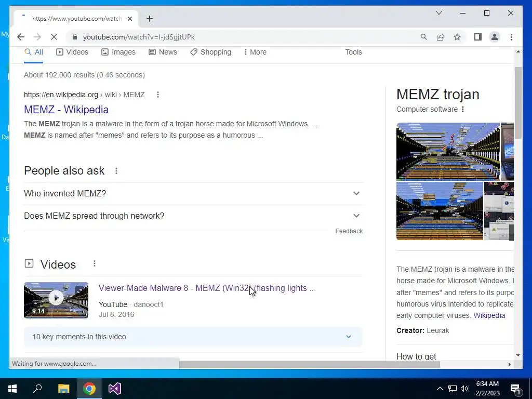Open the taskbar clock and date
532x399 pixels.
(487, 389)
